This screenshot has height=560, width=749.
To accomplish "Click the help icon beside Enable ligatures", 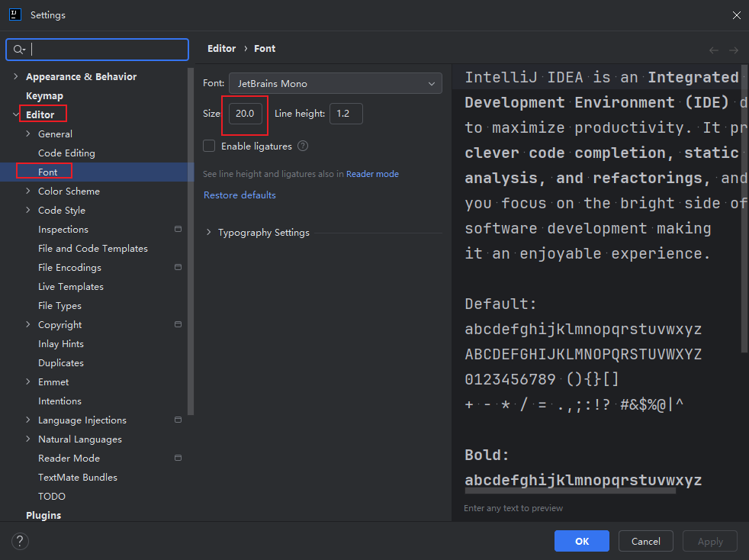I will pos(303,146).
